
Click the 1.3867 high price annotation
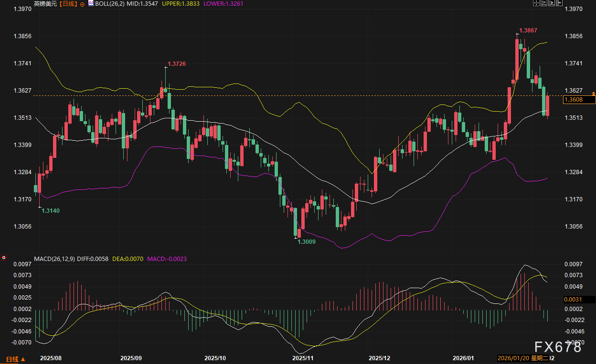528,31
